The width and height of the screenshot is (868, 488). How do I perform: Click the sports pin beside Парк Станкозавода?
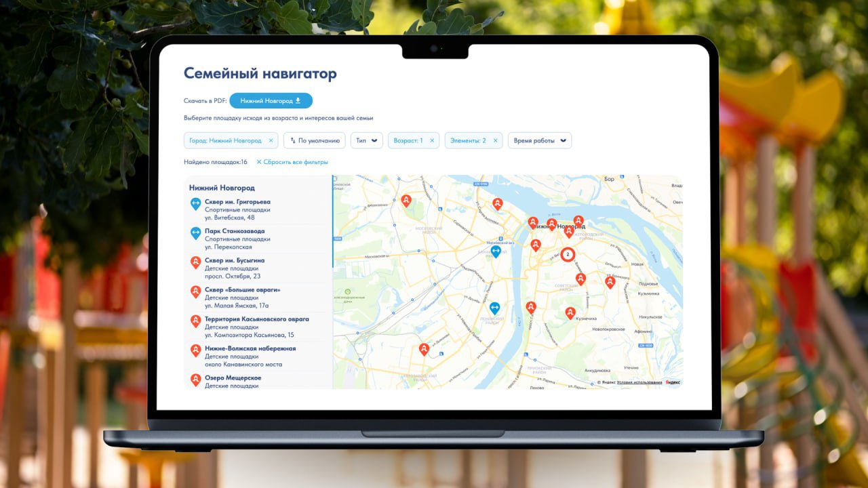tap(195, 232)
